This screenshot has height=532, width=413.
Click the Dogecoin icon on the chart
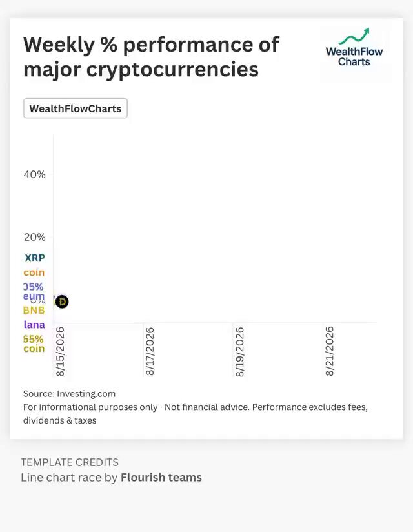click(x=62, y=302)
